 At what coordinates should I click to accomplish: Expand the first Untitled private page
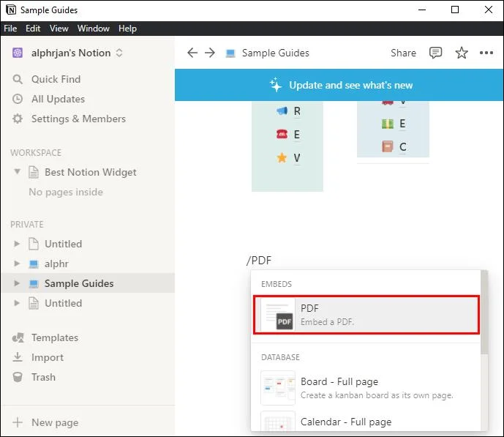tap(17, 244)
